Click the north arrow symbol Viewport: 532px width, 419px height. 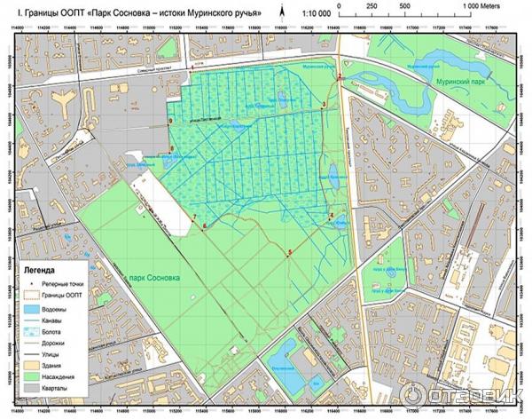point(282,12)
